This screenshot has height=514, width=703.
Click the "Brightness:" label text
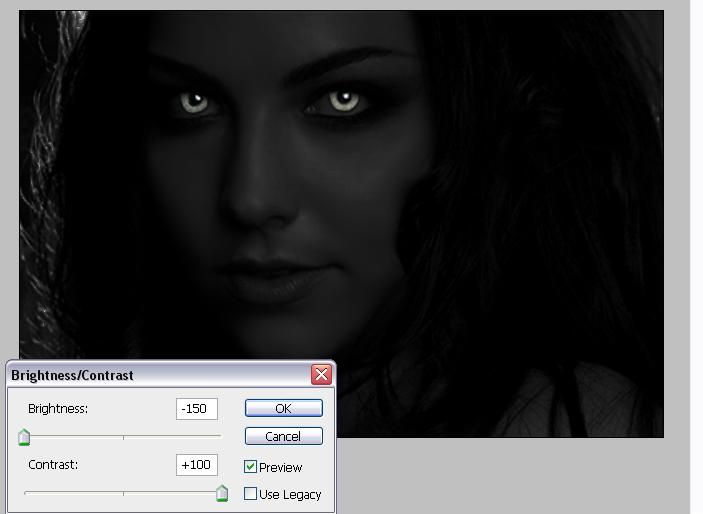click(x=58, y=409)
